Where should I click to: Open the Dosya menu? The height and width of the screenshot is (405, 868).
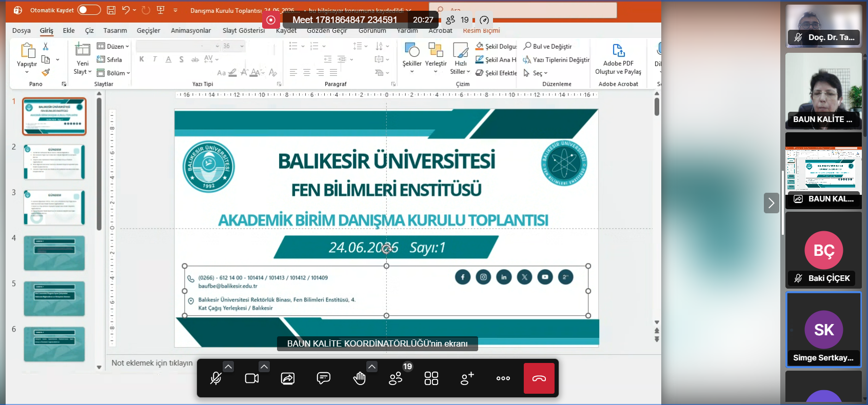pyautogui.click(x=22, y=30)
